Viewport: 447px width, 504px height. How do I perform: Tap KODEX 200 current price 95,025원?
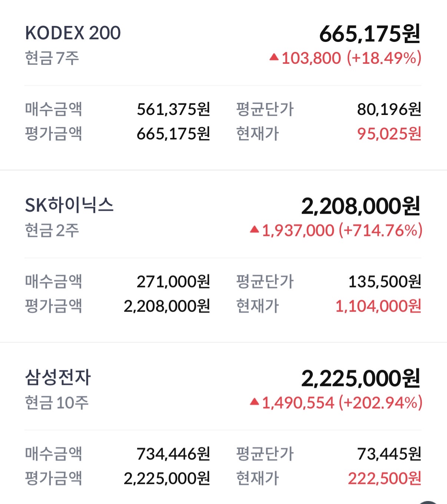click(x=389, y=134)
